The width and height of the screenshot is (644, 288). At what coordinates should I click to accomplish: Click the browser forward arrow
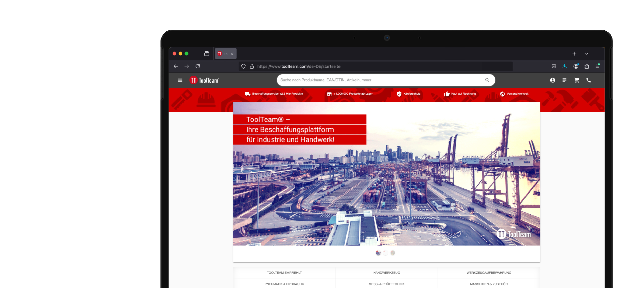point(187,66)
